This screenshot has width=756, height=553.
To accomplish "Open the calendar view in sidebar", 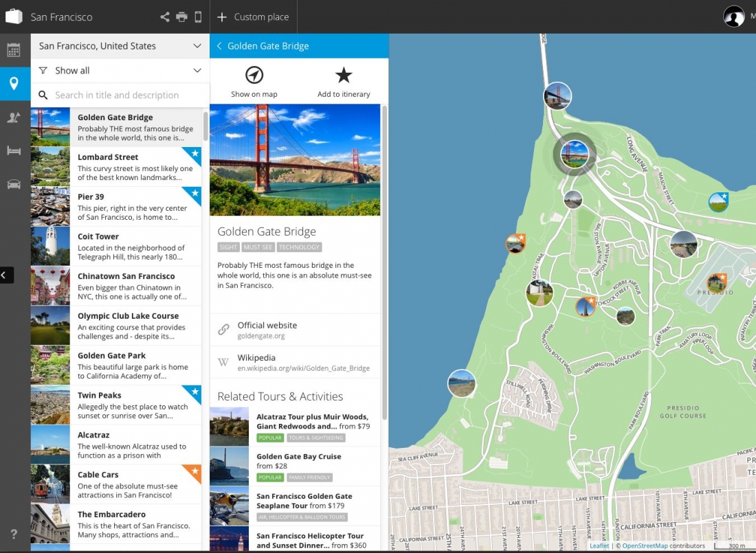I will tap(14, 50).
